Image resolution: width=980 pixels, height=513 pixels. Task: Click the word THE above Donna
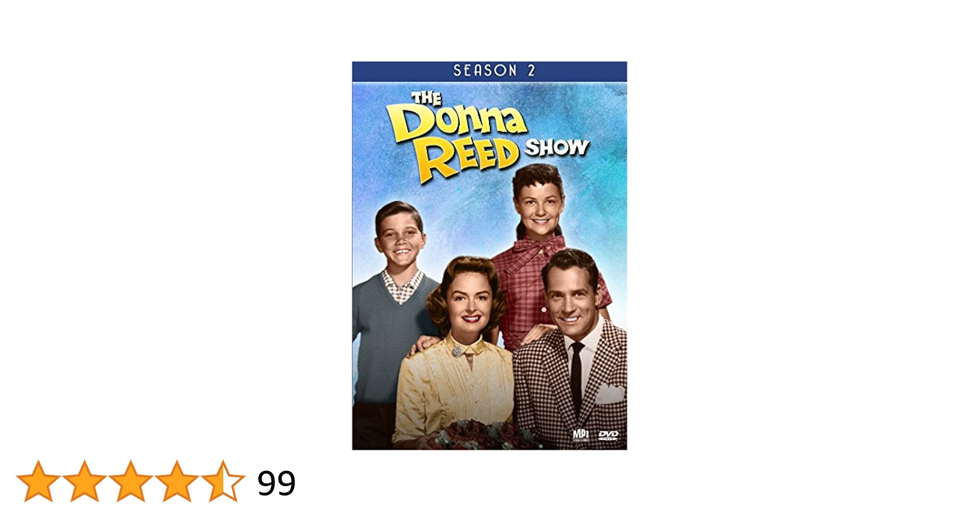coord(426,98)
